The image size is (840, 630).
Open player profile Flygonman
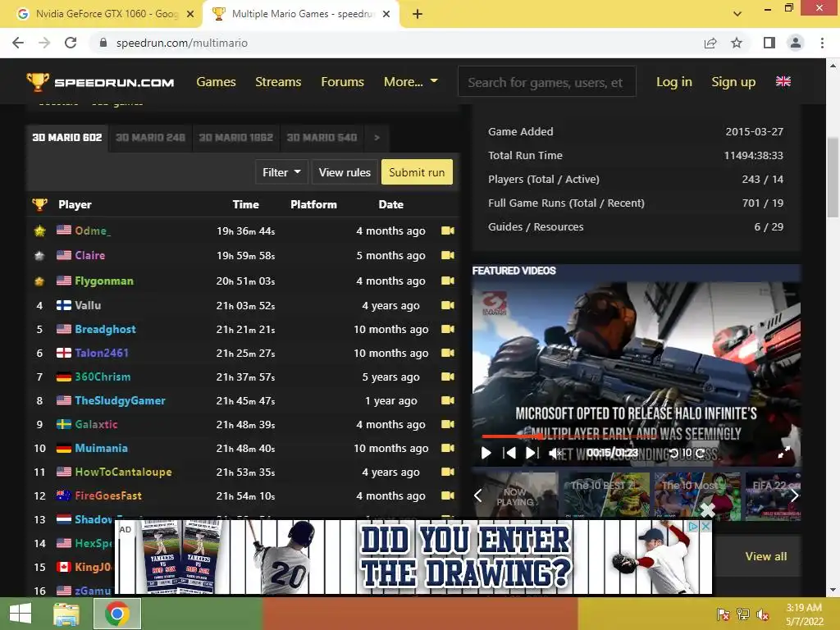(104, 281)
